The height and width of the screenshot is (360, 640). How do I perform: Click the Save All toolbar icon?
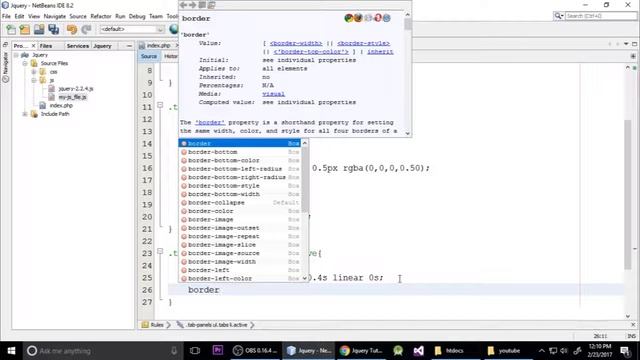pyautogui.click(x=53, y=29)
